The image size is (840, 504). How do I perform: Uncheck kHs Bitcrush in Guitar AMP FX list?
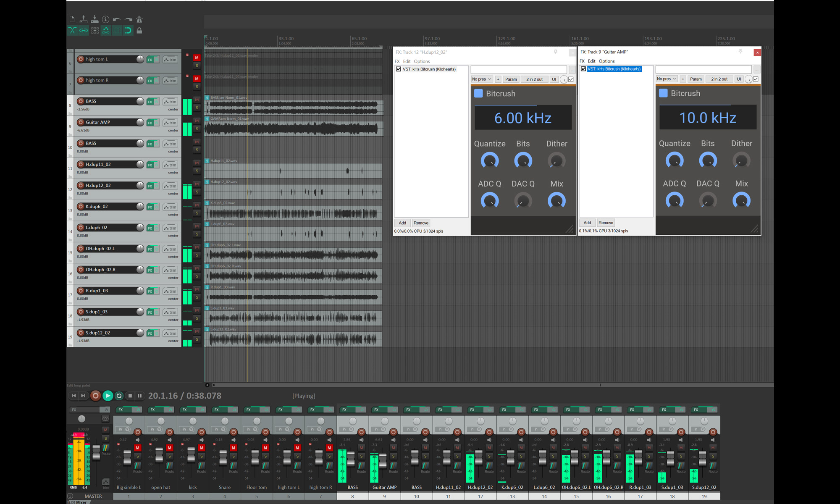[583, 69]
